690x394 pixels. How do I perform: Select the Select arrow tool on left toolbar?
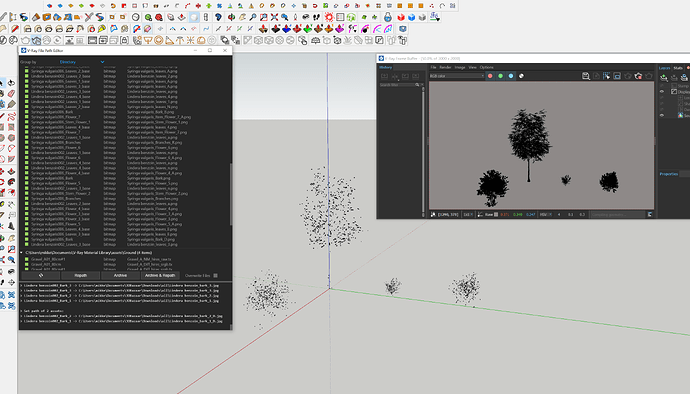(x=2, y=83)
